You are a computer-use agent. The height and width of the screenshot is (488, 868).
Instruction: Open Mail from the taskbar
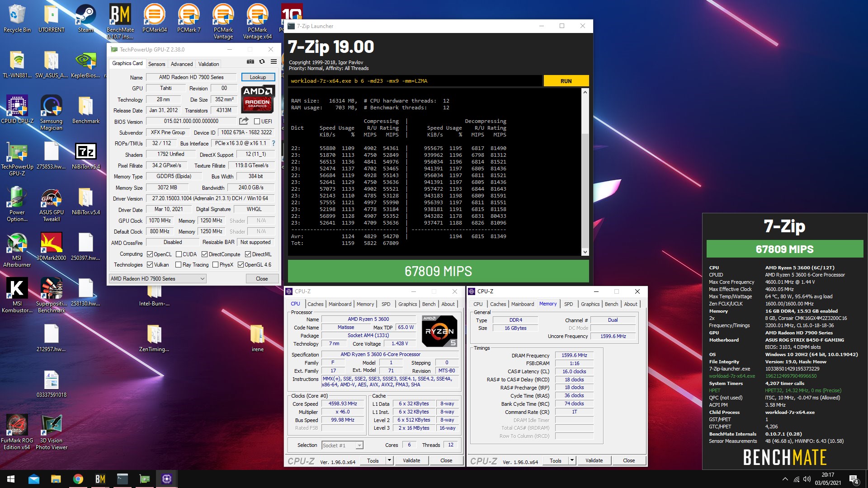click(34, 479)
